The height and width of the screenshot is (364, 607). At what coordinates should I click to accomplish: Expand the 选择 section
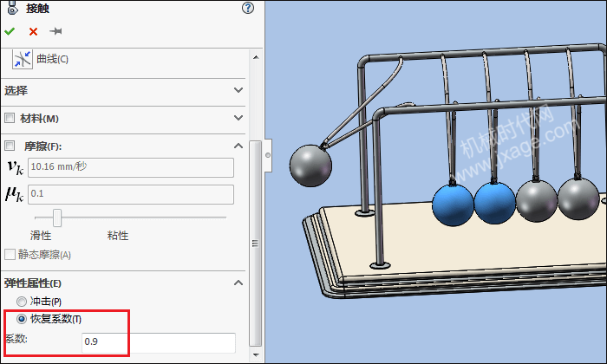click(x=238, y=90)
